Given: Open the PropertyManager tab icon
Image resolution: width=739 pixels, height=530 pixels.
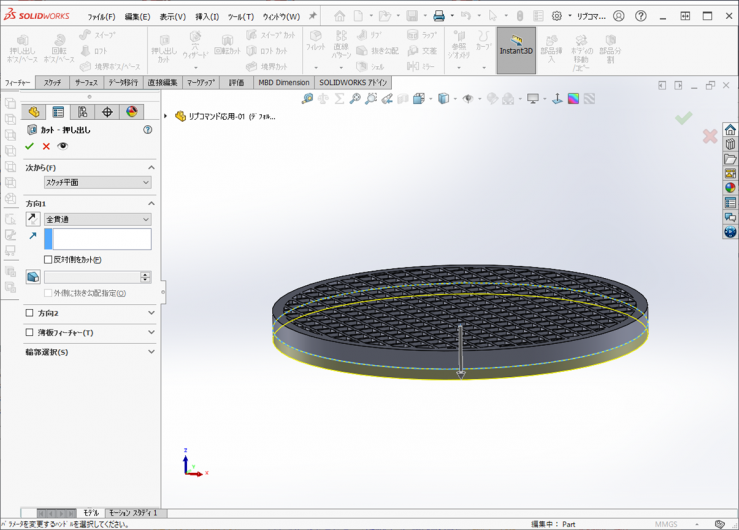Looking at the screenshot, I should [58, 112].
